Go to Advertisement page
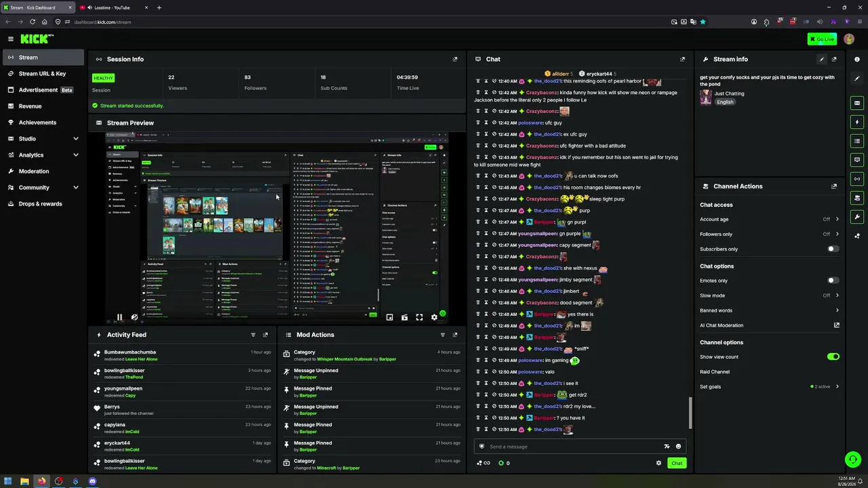The width and height of the screenshot is (868, 488). click(x=43, y=90)
